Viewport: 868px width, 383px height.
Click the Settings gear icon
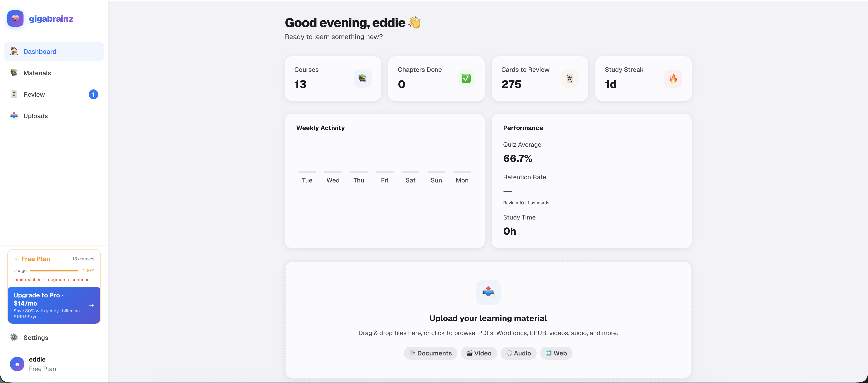[x=14, y=337]
